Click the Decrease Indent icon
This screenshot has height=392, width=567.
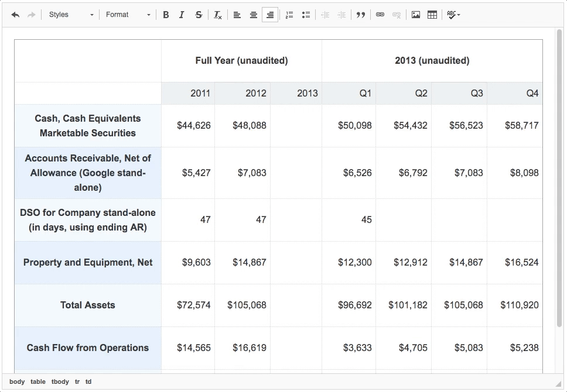pyautogui.click(x=325, y=15)
